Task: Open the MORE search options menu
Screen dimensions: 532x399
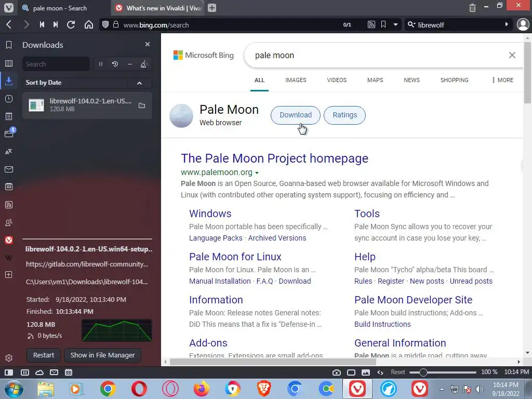Action: [x=502, y=80]
